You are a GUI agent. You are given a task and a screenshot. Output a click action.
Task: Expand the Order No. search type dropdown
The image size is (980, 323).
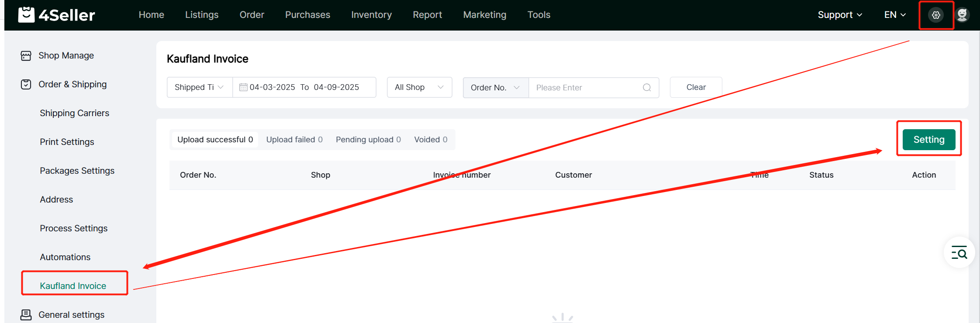[495, 88]
